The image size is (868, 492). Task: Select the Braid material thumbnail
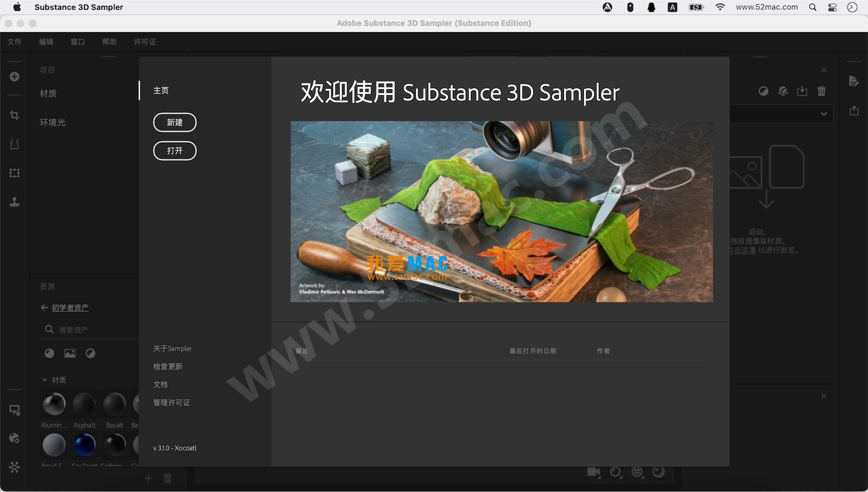coord(54,445)
